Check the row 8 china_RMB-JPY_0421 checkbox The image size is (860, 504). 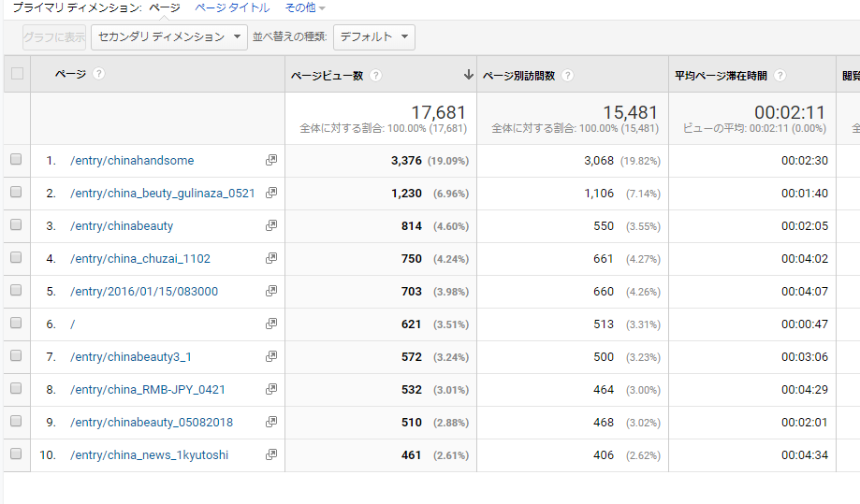point(16,388)
